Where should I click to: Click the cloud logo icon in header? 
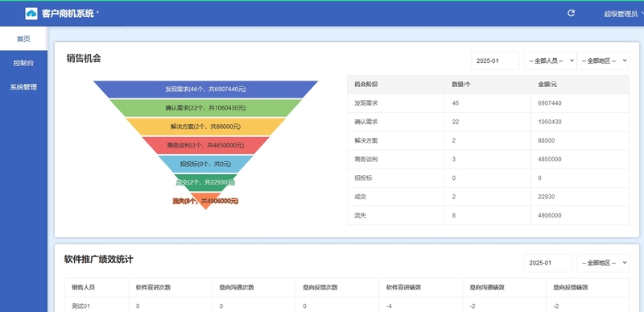pos(31,14)
